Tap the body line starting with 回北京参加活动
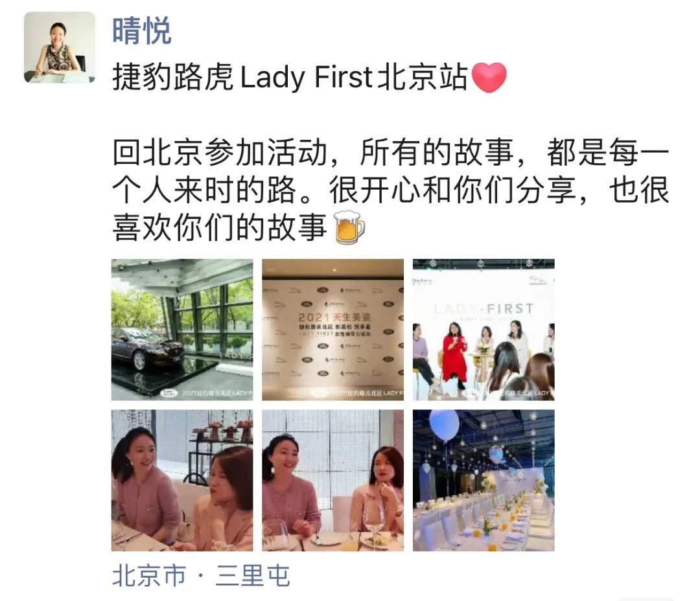Viewport: 700px width, 601px height. click(x=391, y=152)
